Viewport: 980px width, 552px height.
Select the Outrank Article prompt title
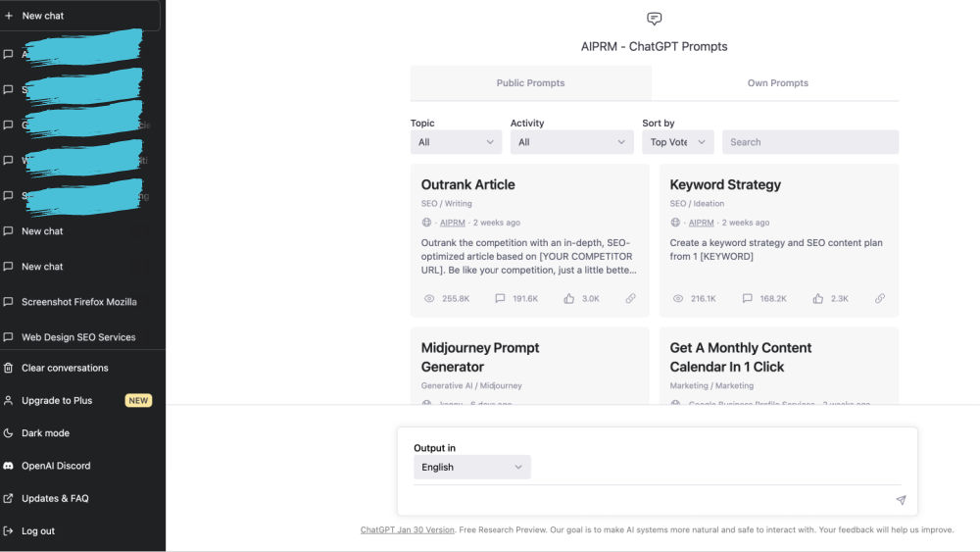pyautogui.click(x=468, y=184)
